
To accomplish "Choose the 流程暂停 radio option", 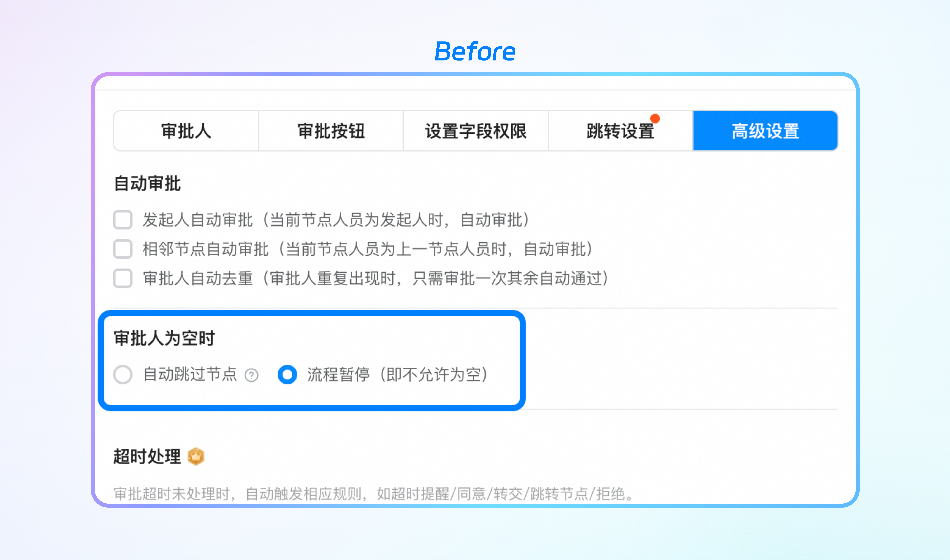I will (x=287, y=374).
